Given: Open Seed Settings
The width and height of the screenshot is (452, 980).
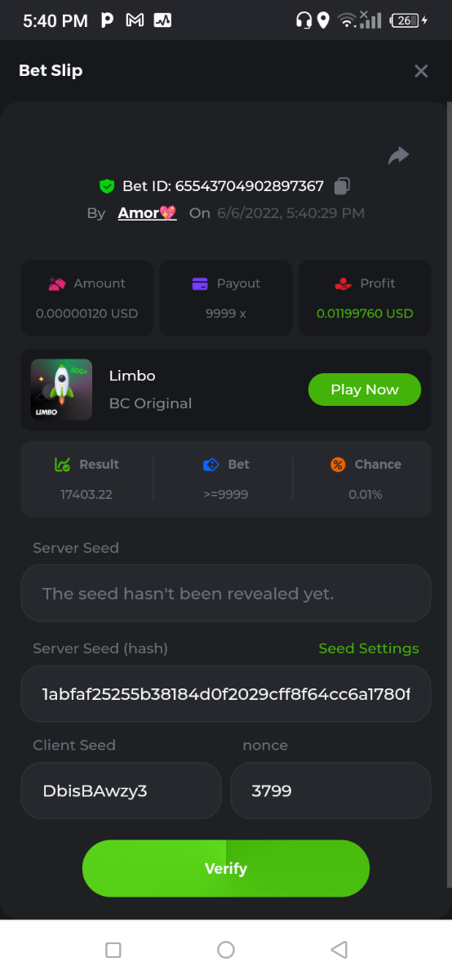Looking at the screenshot, I should tap(369, 648).
